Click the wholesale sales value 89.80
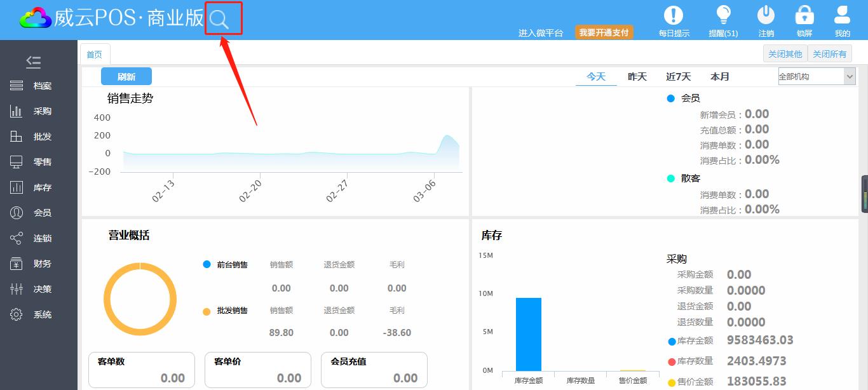 point(281,333)
